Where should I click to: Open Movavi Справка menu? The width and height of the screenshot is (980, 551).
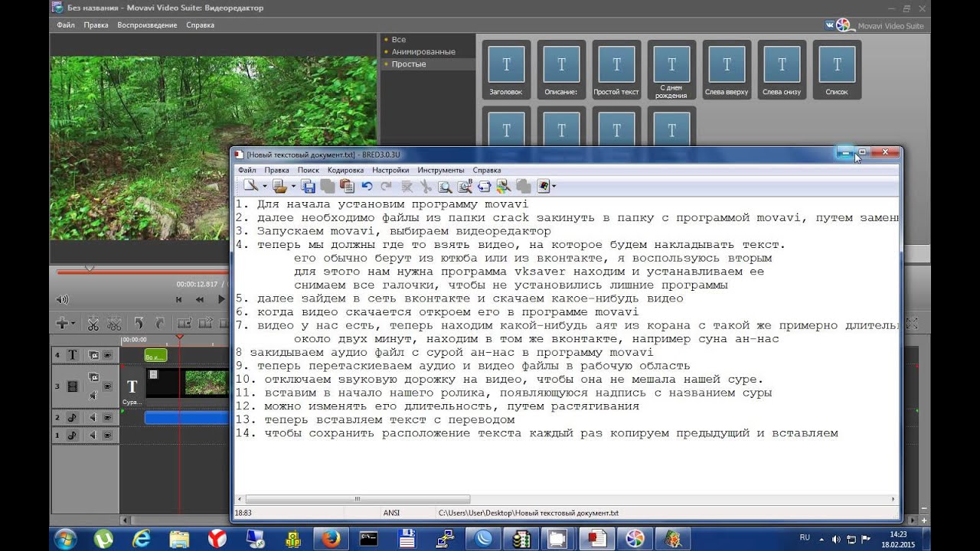click(201, 25)
